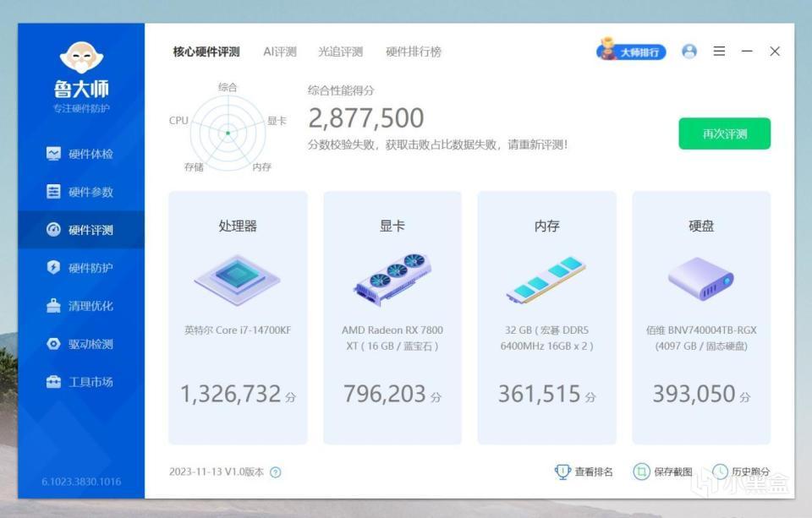Viewport: 812px width, 518px height.
Task: Click the green 再次评测 retest button
Action: [x=725, y=134]
